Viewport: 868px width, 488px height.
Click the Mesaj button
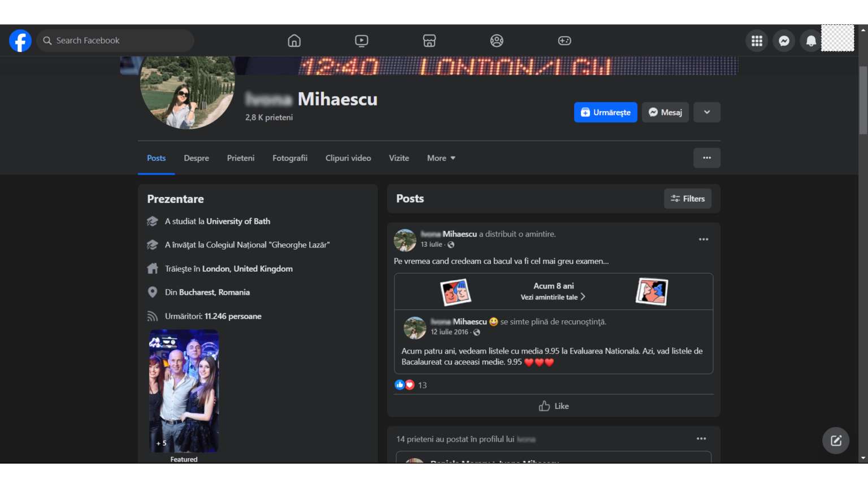[x=665, y=112]
